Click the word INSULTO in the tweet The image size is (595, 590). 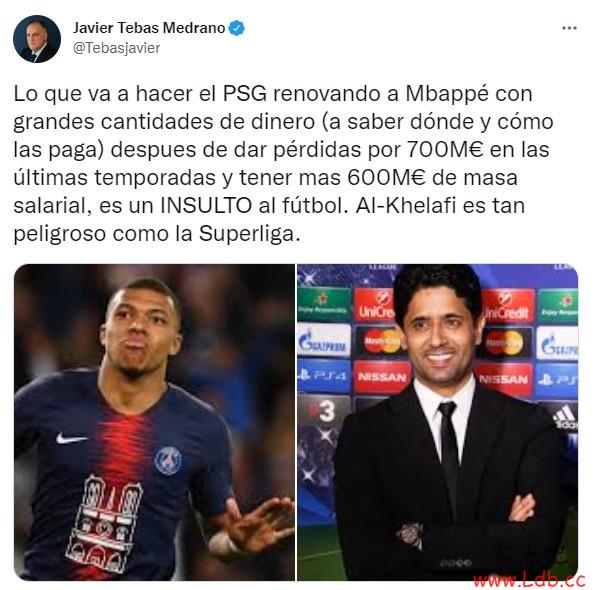click(206, 206)
